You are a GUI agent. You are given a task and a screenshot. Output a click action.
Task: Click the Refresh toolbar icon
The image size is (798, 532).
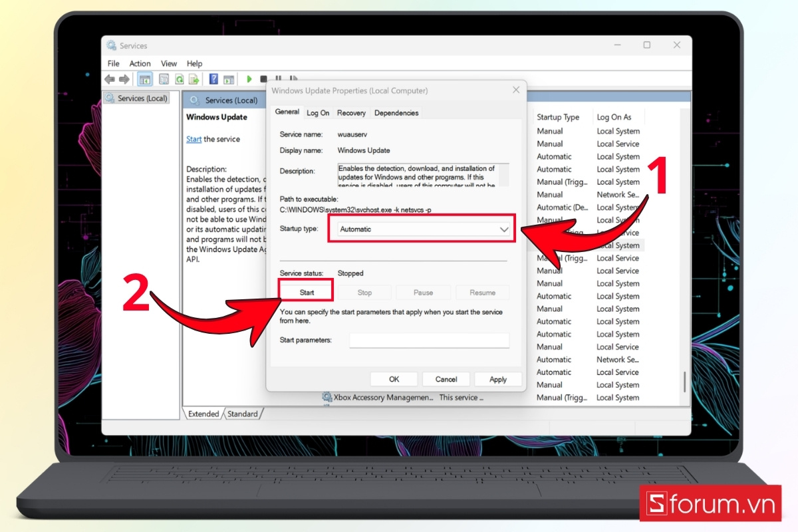point(179,79)
